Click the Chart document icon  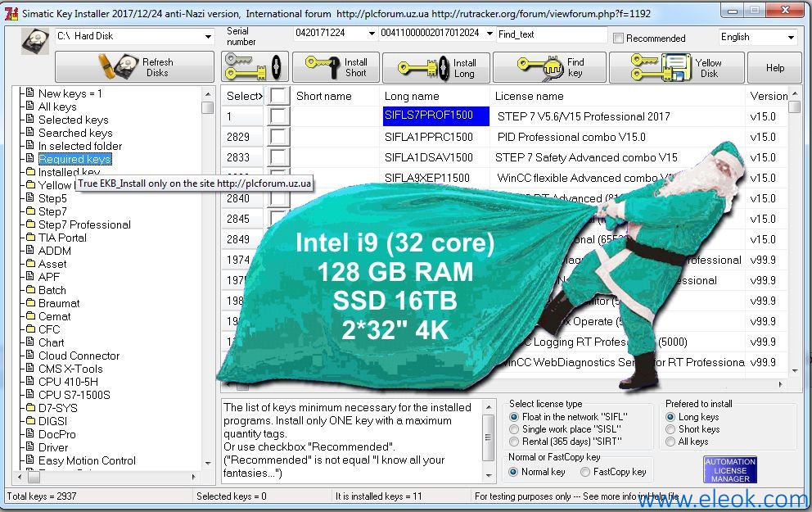coord(30,342)
